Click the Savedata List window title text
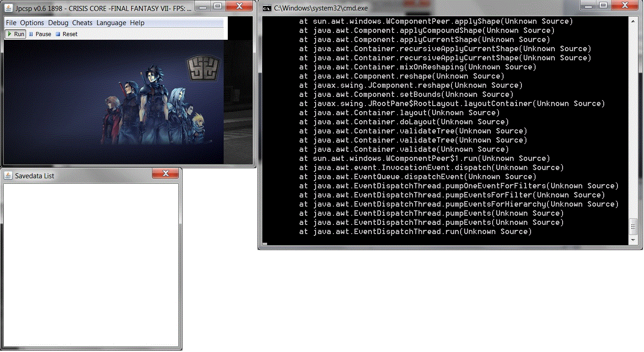The height and width of the screenshot is (352, 644). tap(35, 176)
